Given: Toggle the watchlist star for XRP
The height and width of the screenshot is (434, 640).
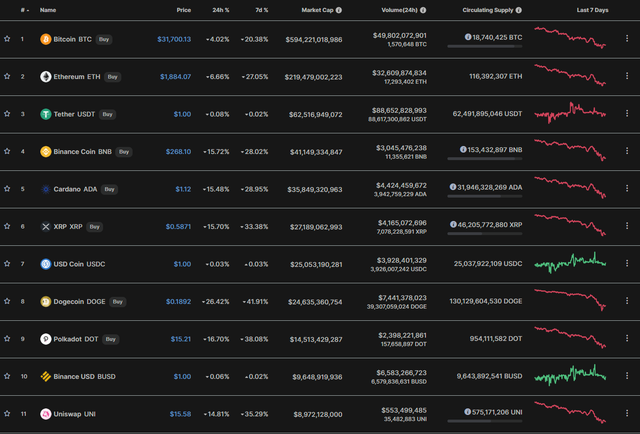Looking at the screenshot, I should click(7, 226).
